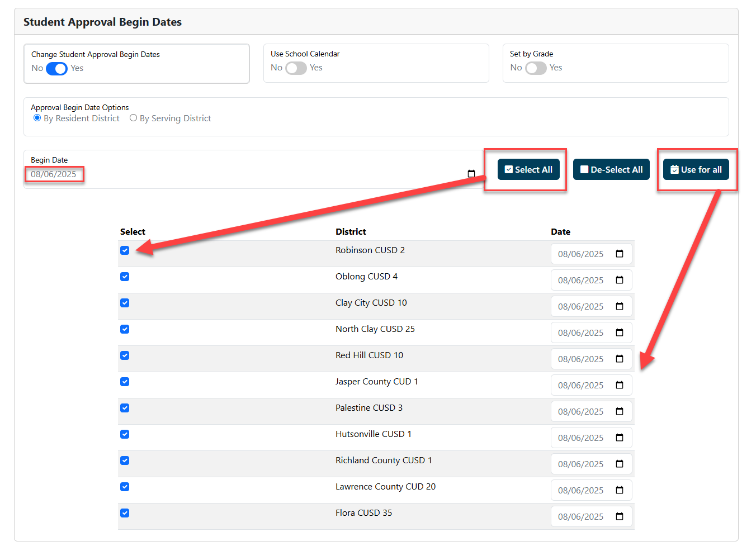
Task: Click the Jasper County CUD 1 district name
Action: (377, 381)
